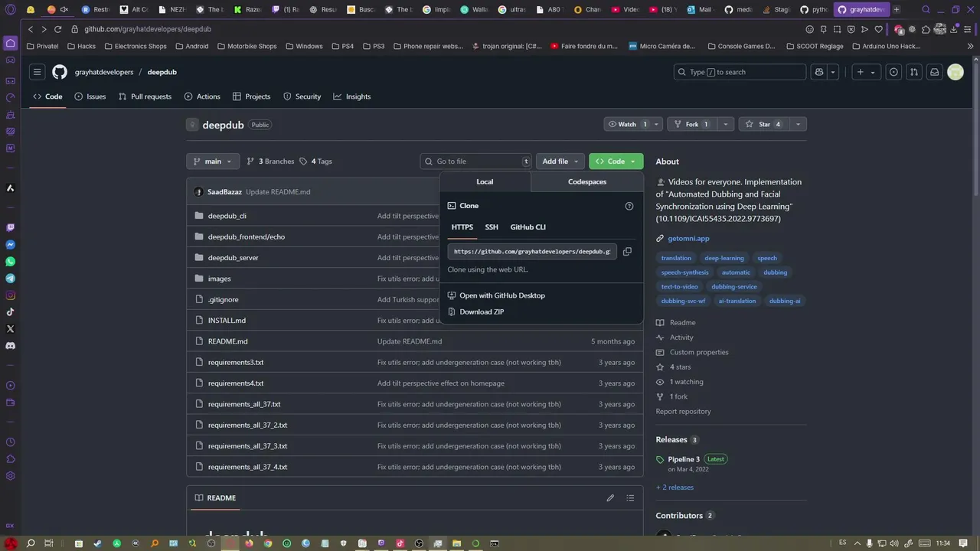This screenshot has width=980, height=551.
Task: Open Telegram in Opera sidebar
Action: pyautogui.click(x=11, y=279)
